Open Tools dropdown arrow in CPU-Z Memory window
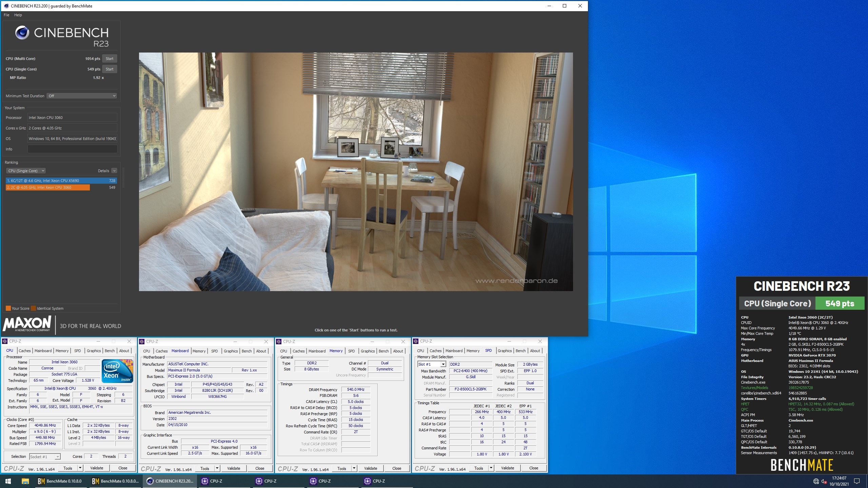 tap(354, 468)
